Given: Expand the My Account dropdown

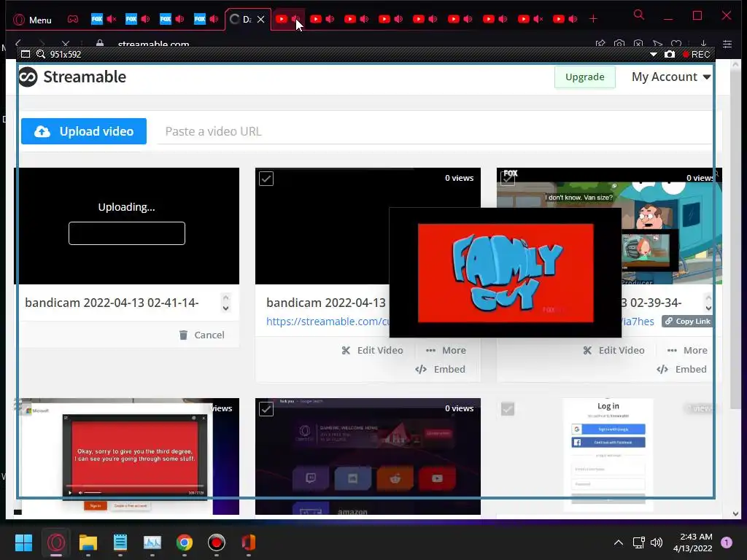Looking at the screenshot, I should point(671,77).
